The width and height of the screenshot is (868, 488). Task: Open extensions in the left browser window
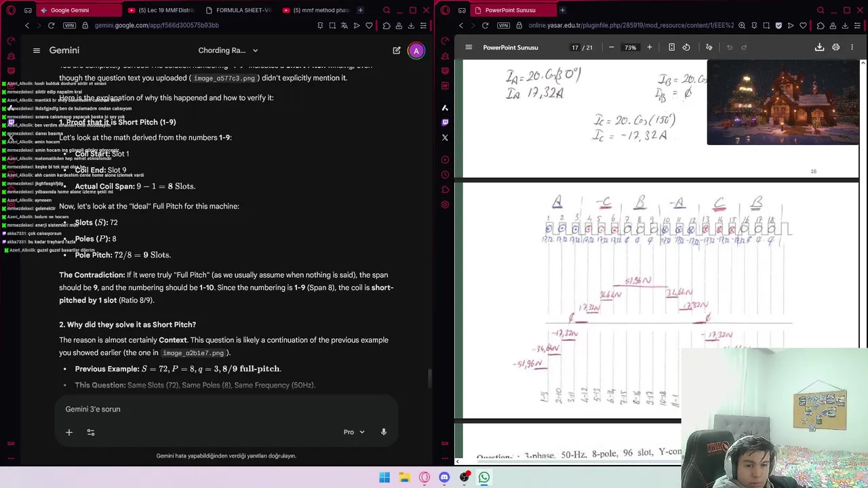click(387, 25)
